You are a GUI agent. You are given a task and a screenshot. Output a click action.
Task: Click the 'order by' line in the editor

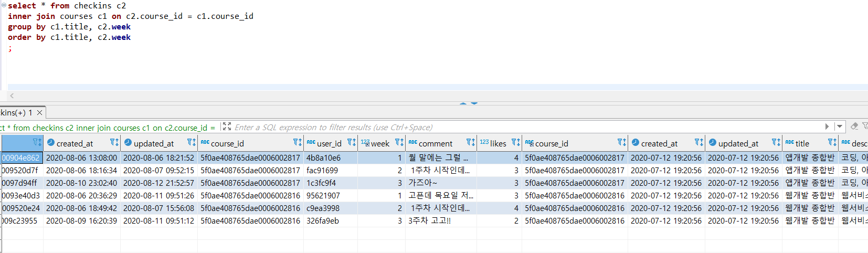click(69, 37)
